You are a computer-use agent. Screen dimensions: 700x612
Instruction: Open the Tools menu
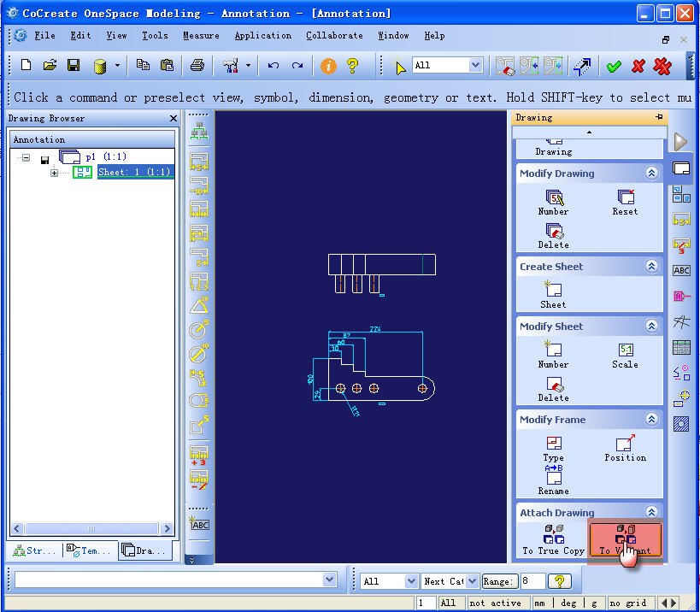[x=155, y=36]
